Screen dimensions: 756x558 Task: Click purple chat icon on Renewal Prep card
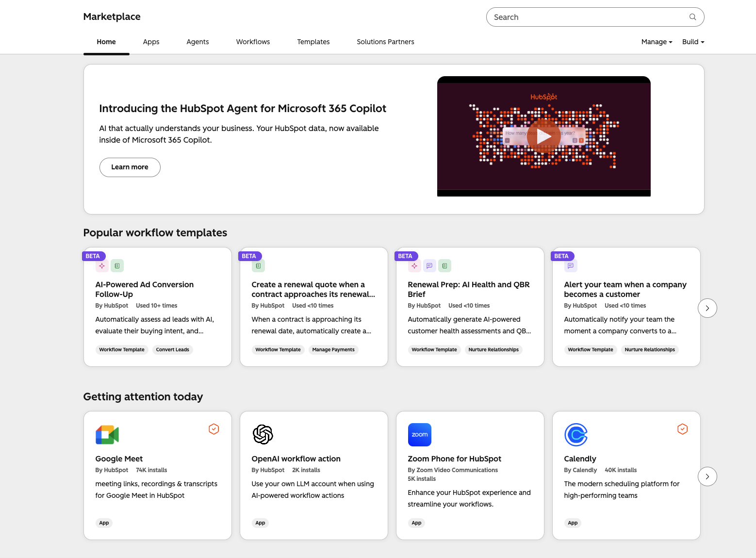pos(429,266)
